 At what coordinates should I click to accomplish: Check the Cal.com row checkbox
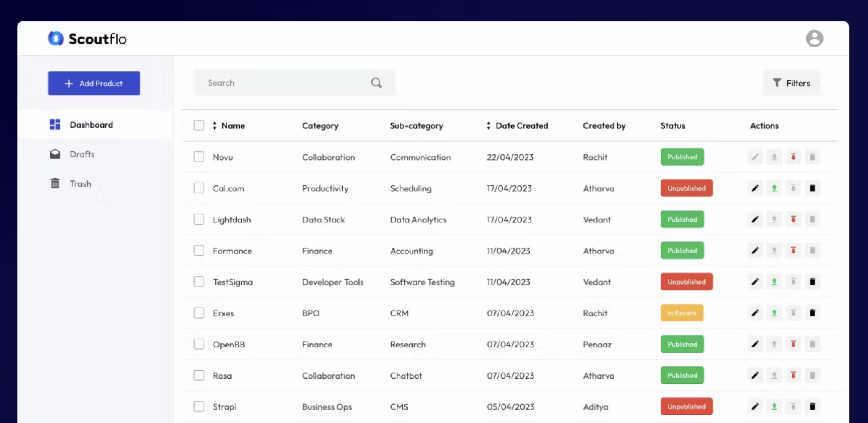(x=199, y=188)
